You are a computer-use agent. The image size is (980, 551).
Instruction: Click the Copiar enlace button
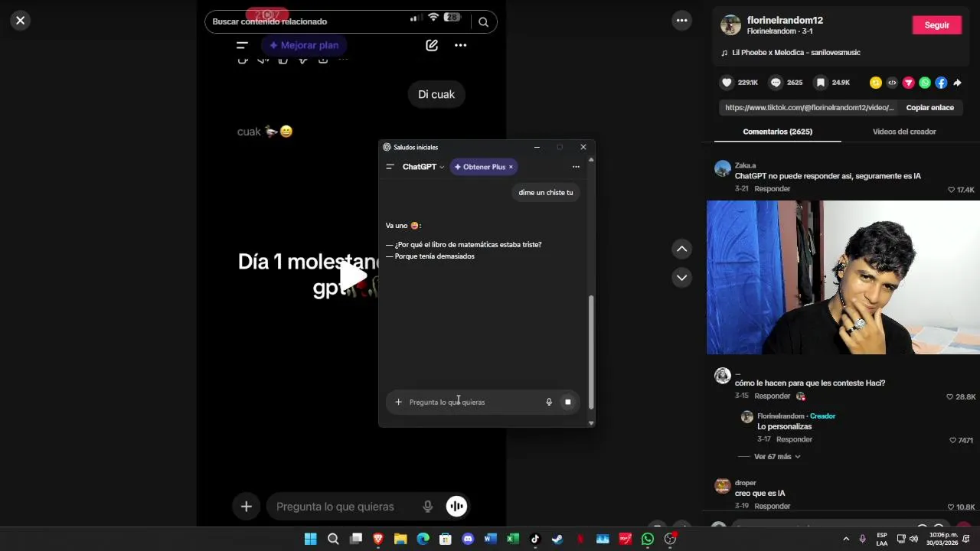(929, 108)
